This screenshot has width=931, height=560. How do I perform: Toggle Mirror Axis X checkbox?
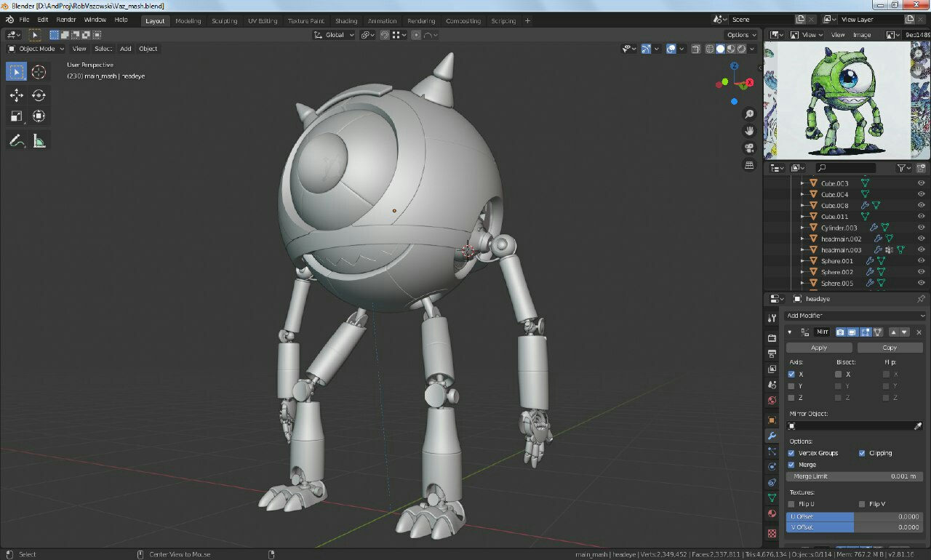(791, 374)
